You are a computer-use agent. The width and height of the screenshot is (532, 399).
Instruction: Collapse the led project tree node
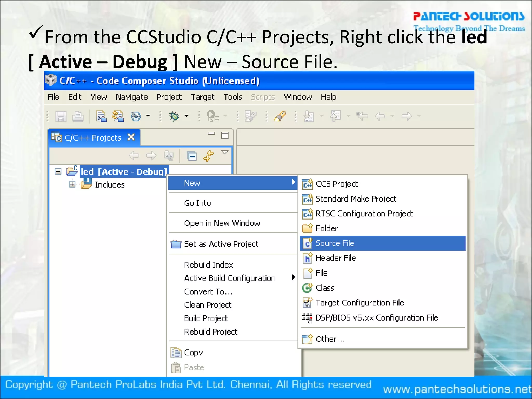[58, 171]
